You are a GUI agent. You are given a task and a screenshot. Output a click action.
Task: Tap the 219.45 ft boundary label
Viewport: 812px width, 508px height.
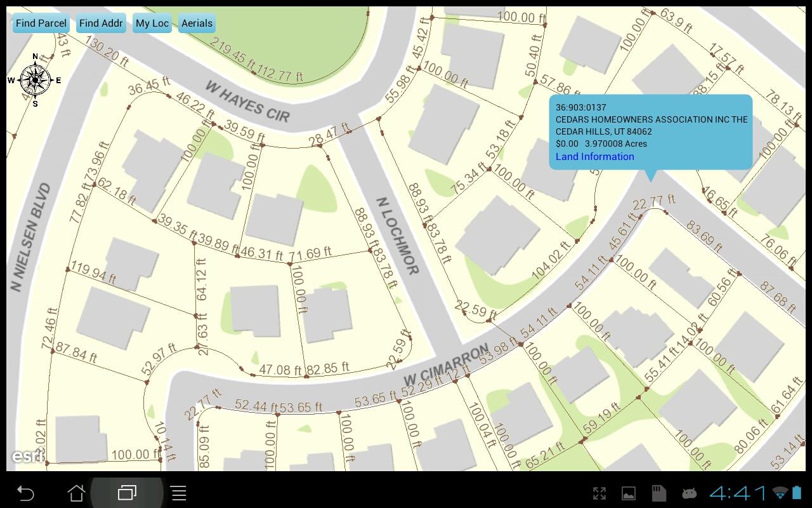coord(232,55)
